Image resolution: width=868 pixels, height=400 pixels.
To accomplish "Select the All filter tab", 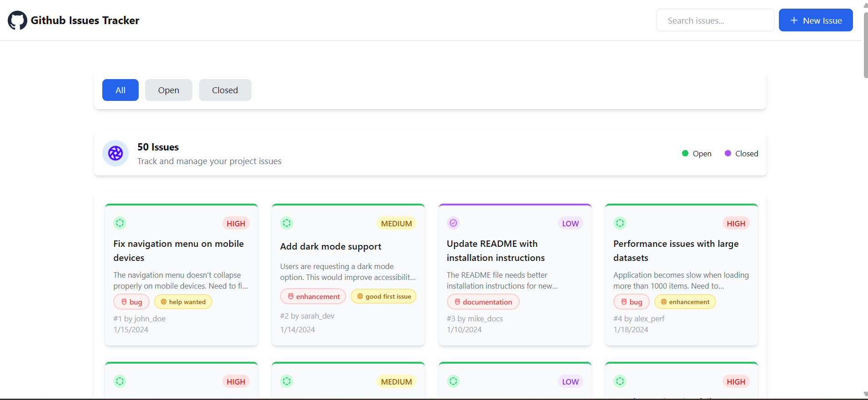I will [x=120, y=90].
